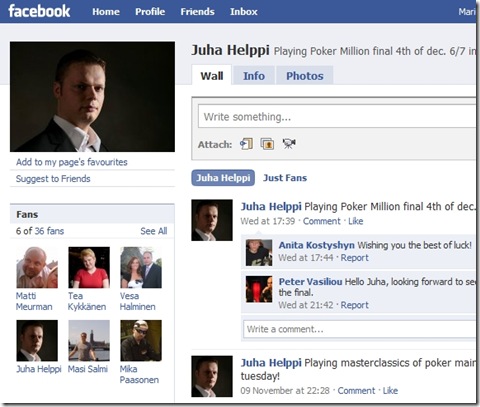Switch to the Info tab

point(254,76)
